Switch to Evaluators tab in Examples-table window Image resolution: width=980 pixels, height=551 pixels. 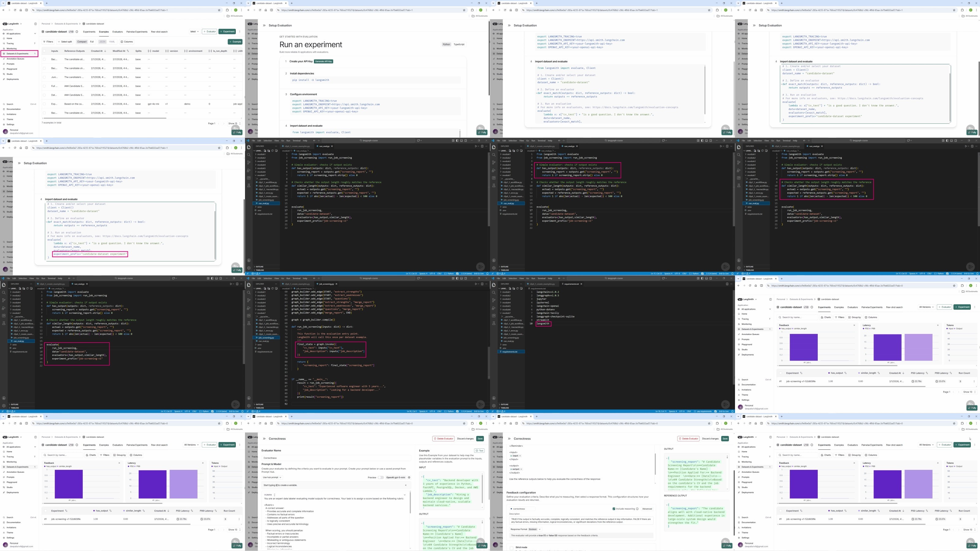(118, 32)
